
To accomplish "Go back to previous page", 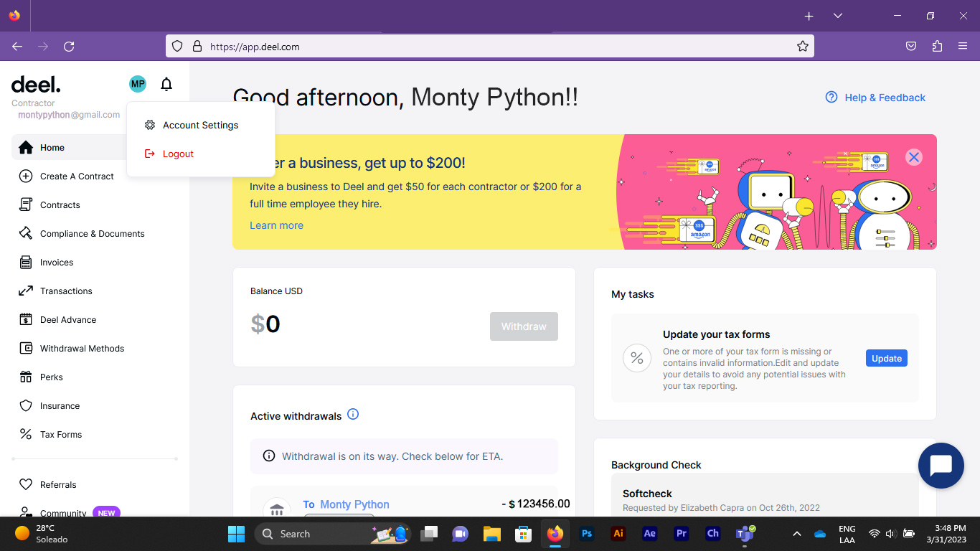I will click(17, 47).
